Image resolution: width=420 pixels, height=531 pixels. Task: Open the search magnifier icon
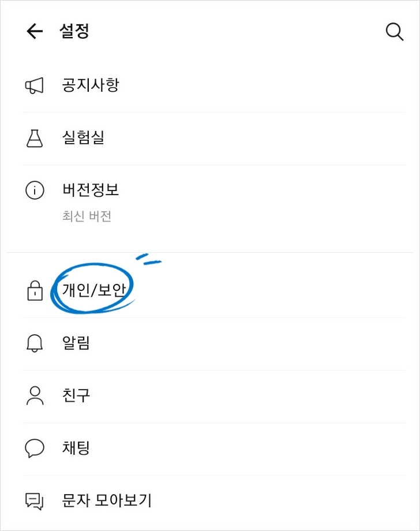pos(395,32)
